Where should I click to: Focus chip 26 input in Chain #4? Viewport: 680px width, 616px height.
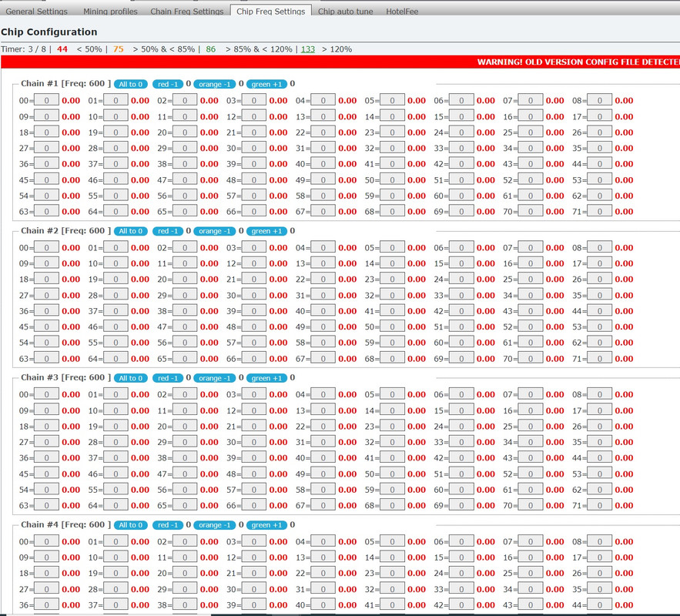pyautogui.click(x=600, y=573)
